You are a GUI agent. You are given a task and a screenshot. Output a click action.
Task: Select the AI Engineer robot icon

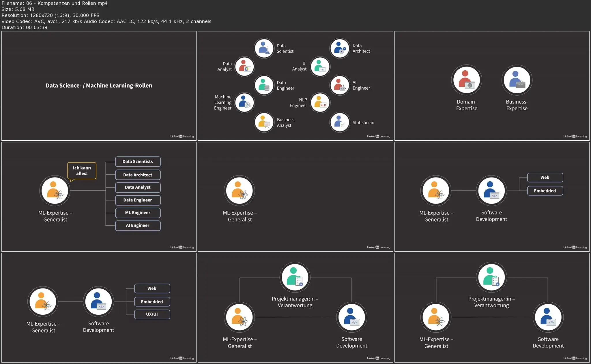pyautogui.click(x=339, y=85)
